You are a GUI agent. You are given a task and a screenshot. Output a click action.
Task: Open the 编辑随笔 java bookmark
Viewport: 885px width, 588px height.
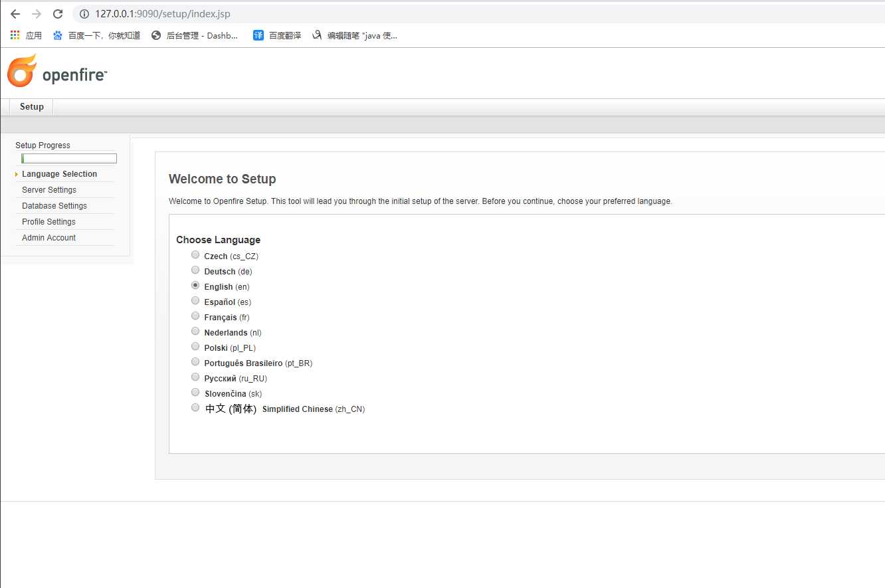tap(355, 35)
